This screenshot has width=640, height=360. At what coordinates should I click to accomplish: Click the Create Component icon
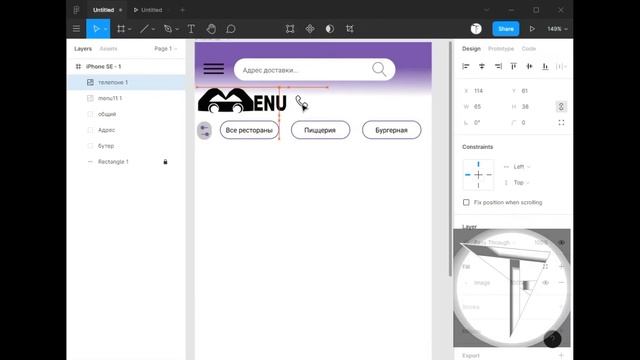click(310, 29)
